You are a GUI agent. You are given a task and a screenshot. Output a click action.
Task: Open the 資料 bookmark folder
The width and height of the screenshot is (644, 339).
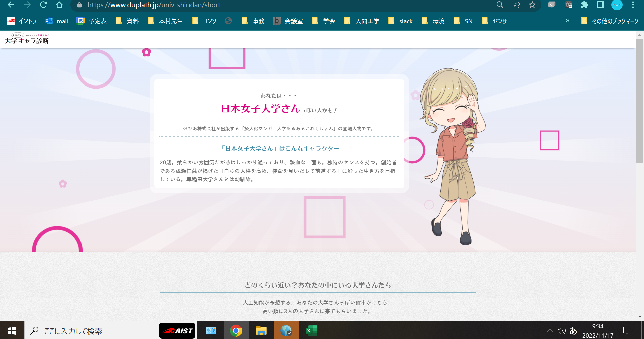127,21
